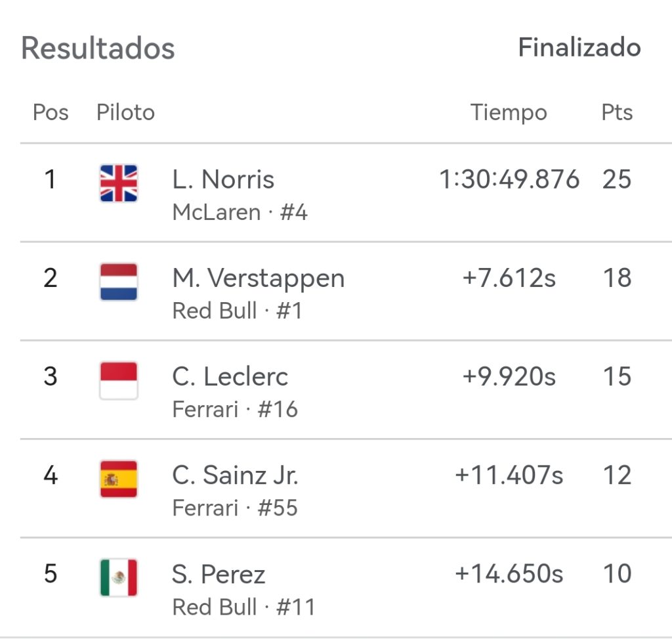Image resolution: width=672 pixels, height=639 pixels.
Task: Select the Piloto column header
Action: click(x=125, y=112)
